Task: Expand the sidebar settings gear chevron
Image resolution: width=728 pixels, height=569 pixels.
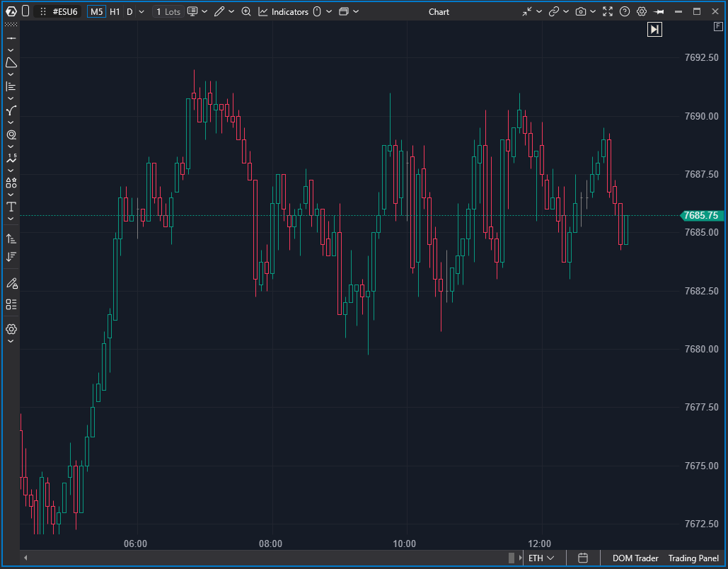Action: [x=11, y=341]
